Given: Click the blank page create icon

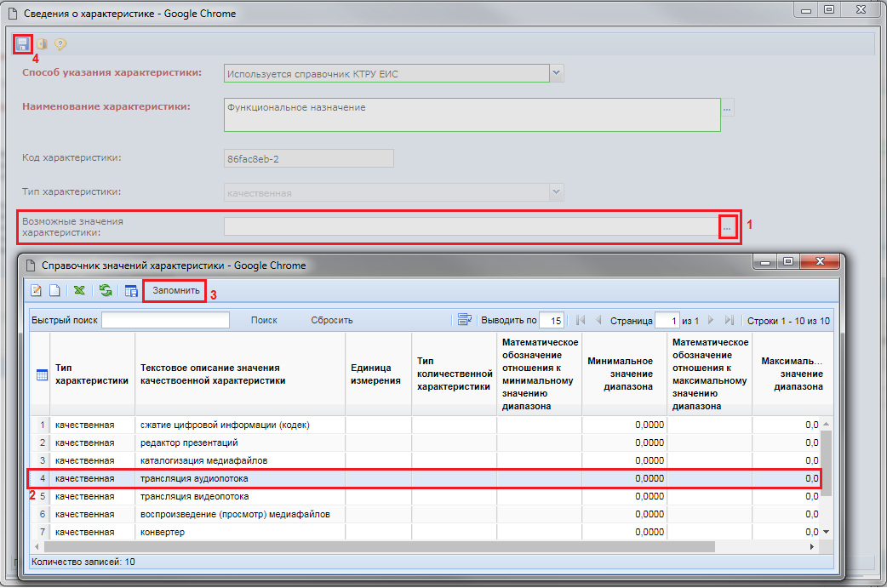Looking at the screenshot, I should tap(54, 291).
